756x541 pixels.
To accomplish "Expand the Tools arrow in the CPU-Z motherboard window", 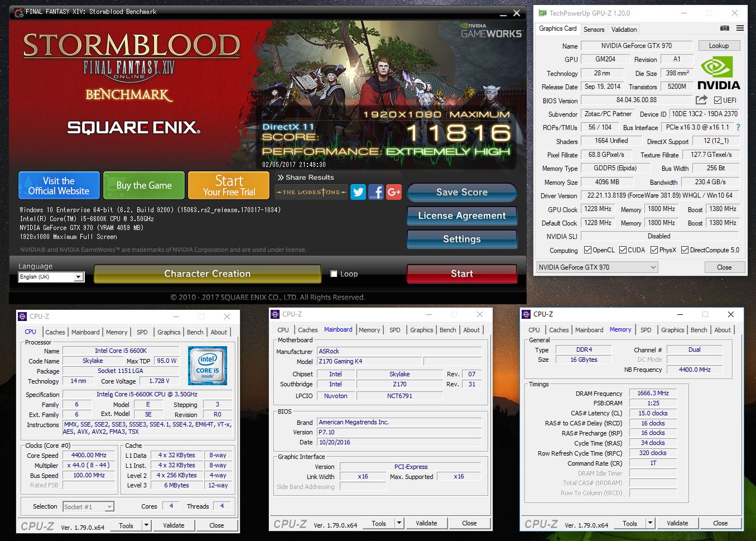I will tap(399, 523).
